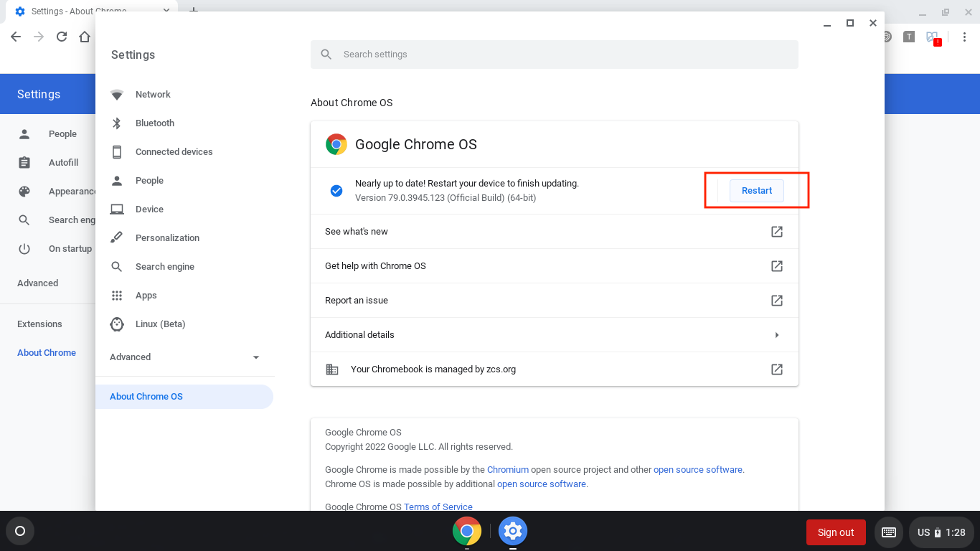This screenshot has height=551, width=980.
Task: Follow the Chromium open source project link
Action: tap(508, 470)
